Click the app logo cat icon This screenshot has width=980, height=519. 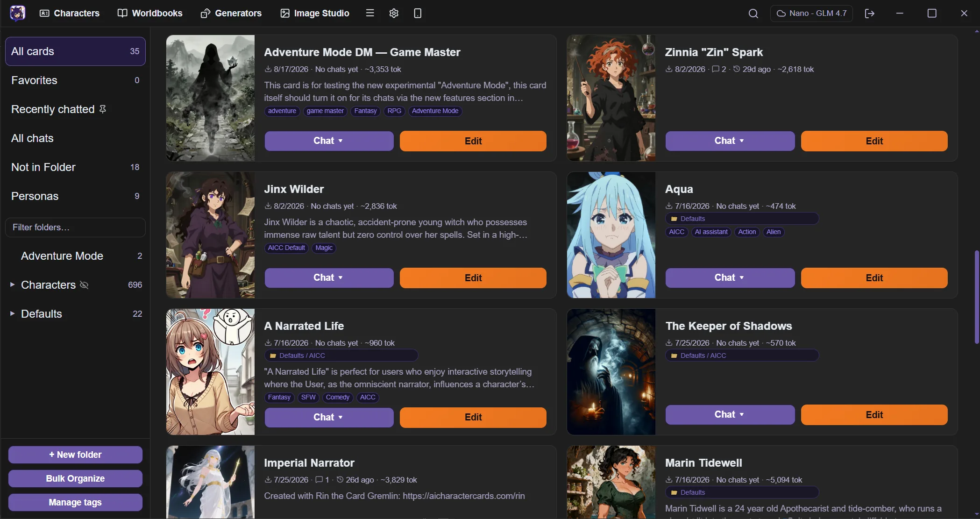(x=18, y=13)
